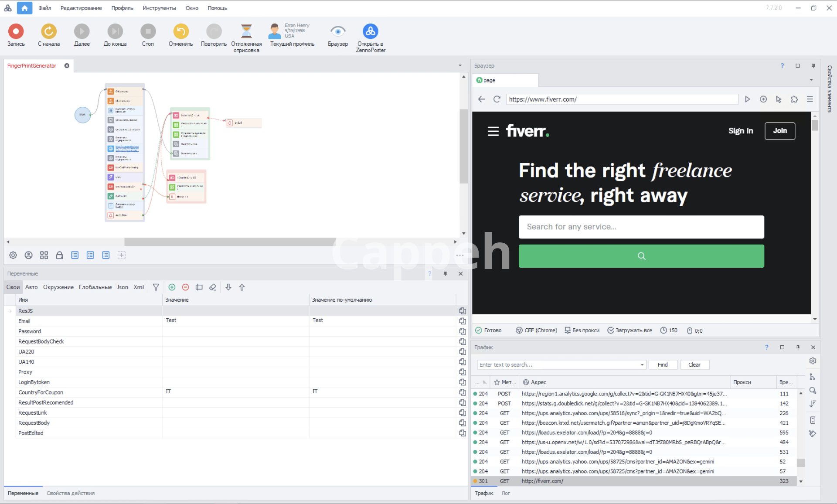Open the browser tabs dropdown arrow
This screenshot has height=504, width=837.
click(x=811, y=80)
